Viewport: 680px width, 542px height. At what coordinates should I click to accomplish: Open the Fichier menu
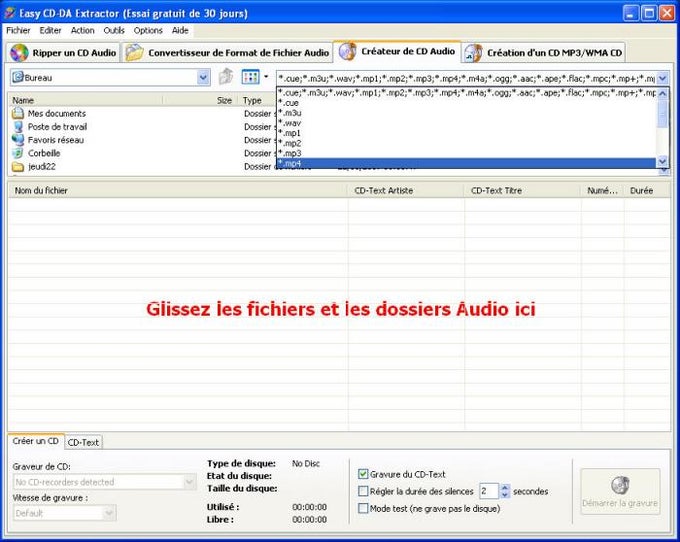click(x=18, y=30)
